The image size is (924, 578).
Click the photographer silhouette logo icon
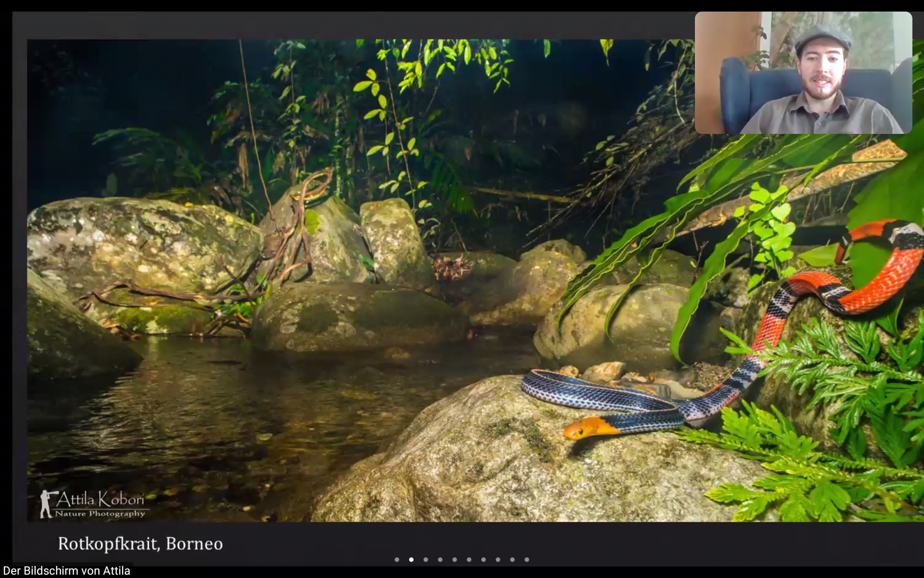click(47, 504)
